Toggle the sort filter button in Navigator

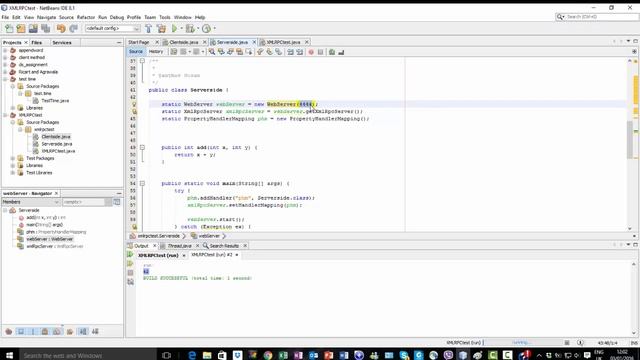[x=83, y=331]
